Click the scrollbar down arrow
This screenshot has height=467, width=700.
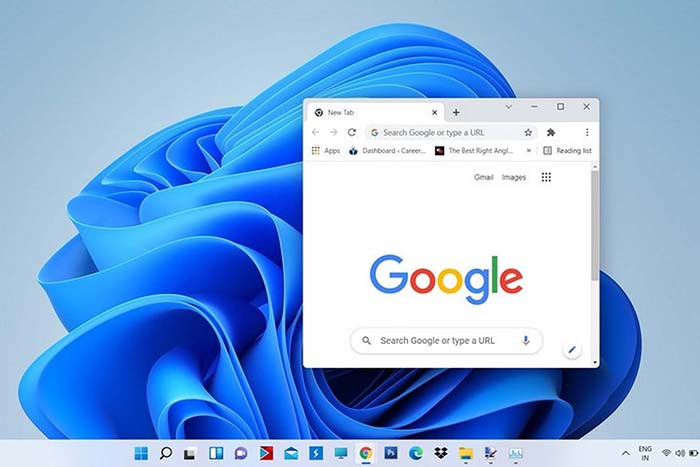click(x=595, y=363)
